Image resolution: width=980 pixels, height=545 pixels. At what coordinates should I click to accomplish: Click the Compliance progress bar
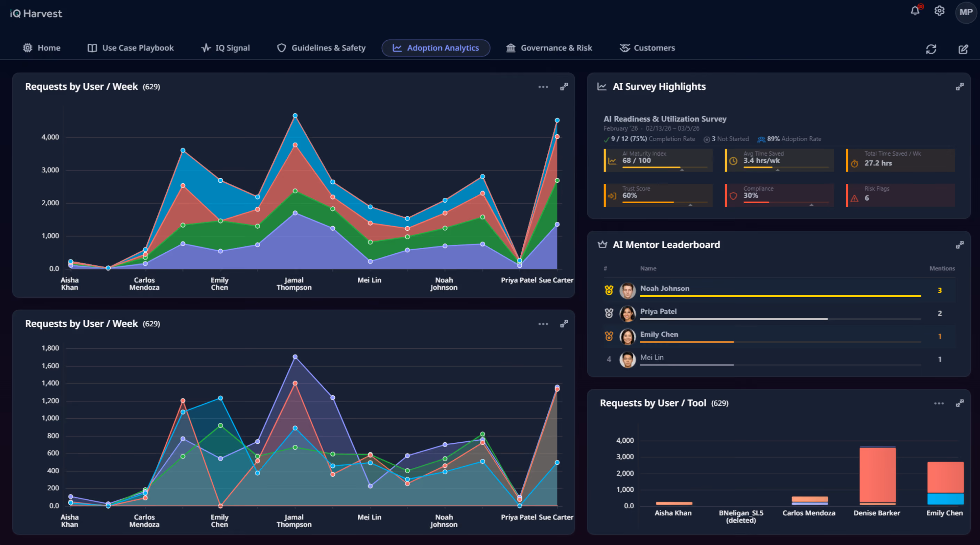(786, 202)
